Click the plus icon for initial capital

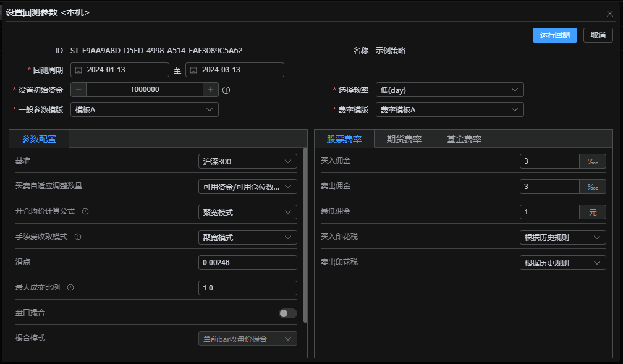click(211, 90)
